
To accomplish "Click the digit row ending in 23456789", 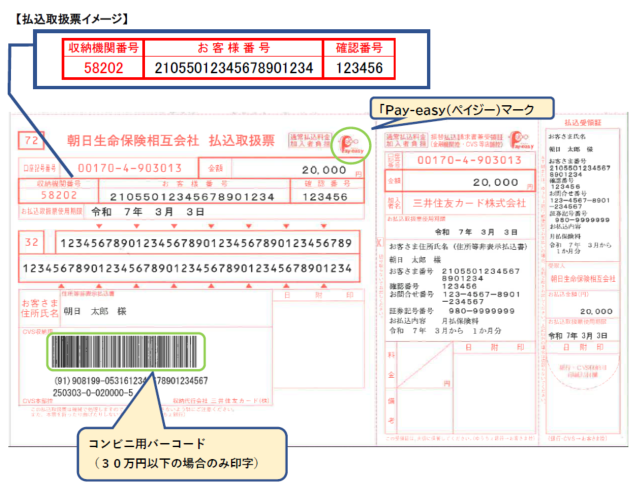I will (206, 243).
